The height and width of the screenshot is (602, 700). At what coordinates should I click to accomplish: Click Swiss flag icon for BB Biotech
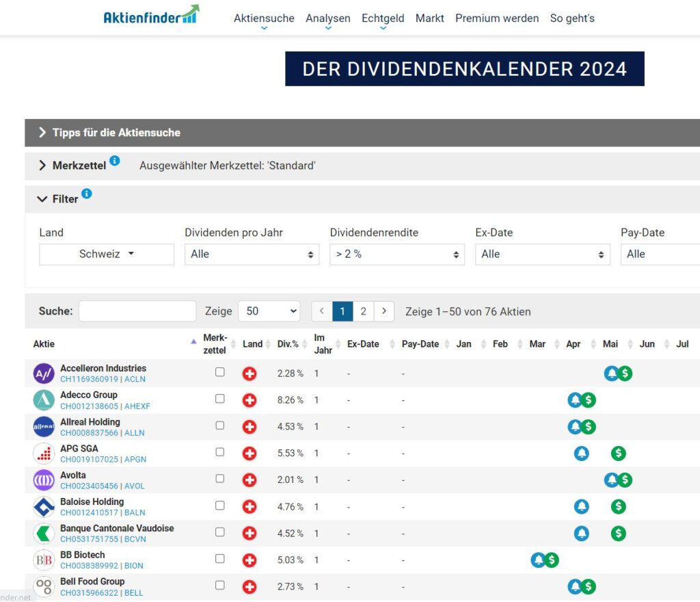click(x=250, y=560)
